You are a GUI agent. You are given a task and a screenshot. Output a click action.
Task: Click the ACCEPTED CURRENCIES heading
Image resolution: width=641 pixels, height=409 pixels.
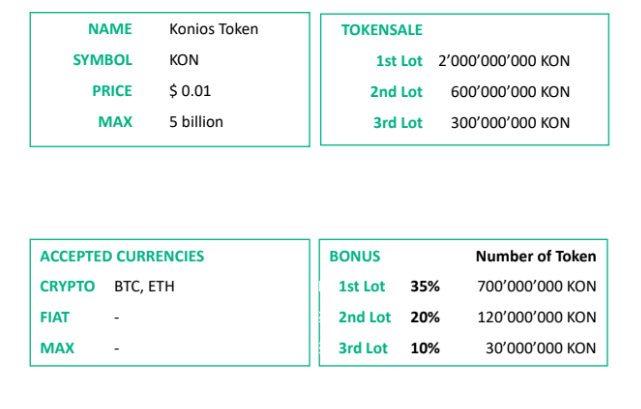122,256
